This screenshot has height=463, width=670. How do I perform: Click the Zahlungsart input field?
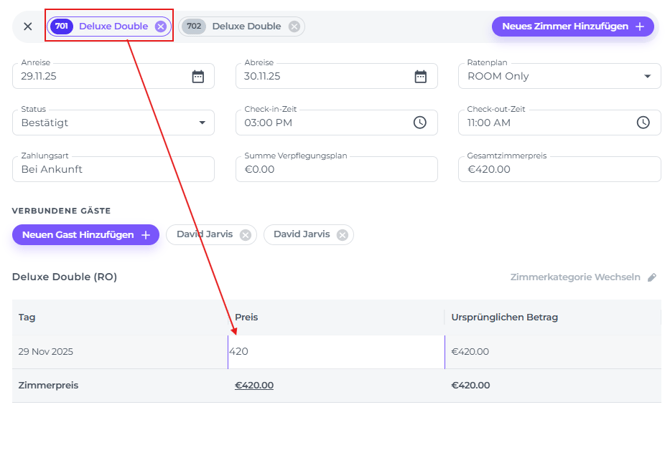pyautogui.click(x=113, y=169)
